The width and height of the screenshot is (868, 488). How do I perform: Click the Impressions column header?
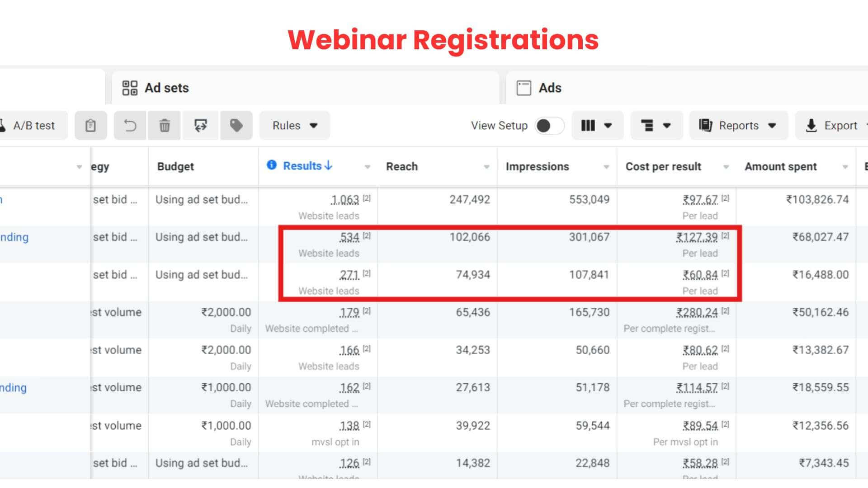coord(537,166)
